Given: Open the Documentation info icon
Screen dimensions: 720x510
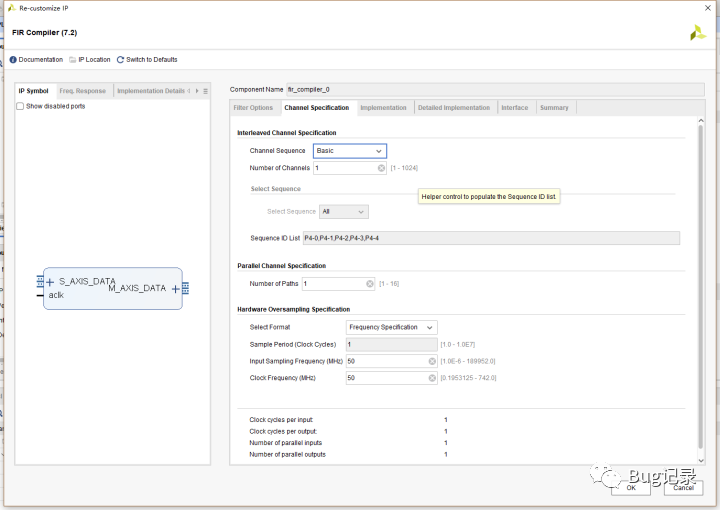Looking at the screenshot, I should (x=14, y=60).
